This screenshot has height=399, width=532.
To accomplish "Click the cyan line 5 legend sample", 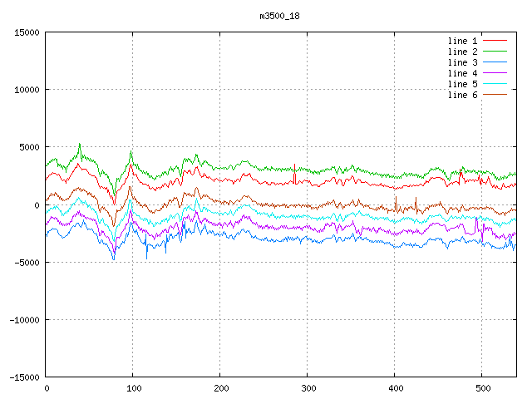I will (x=495, y=84).
